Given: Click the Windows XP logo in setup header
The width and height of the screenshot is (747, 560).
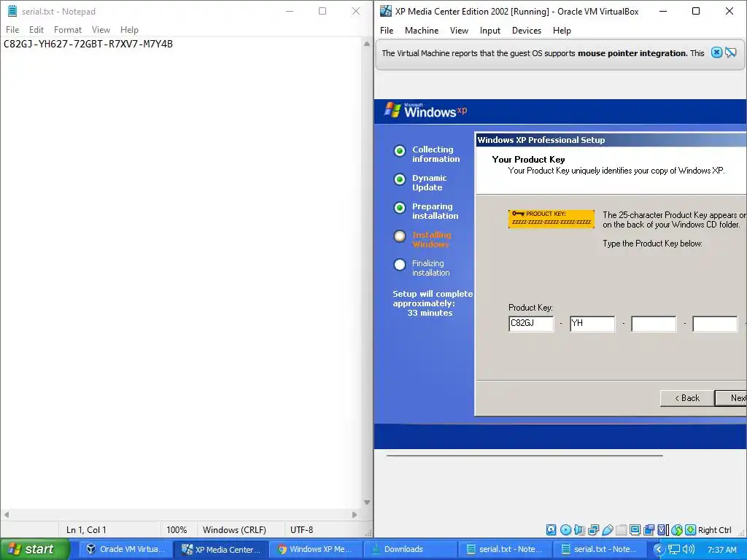Looking at the screenshot, I should [x=425, y=111].
